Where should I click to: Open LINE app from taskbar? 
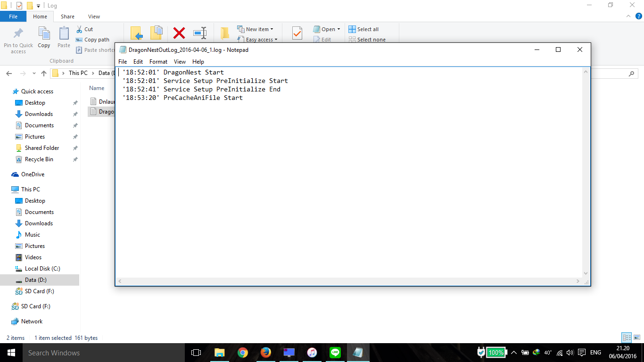pyautogui.click(x=335, y=353)
